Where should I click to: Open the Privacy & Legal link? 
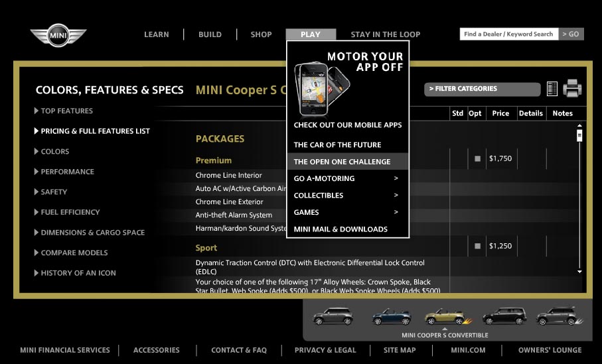(325, 350)
